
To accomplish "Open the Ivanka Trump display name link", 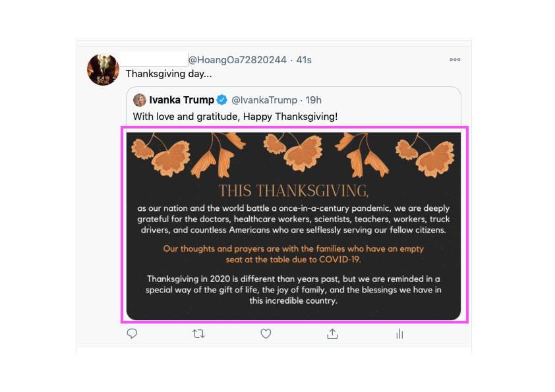I will (181, 100).
